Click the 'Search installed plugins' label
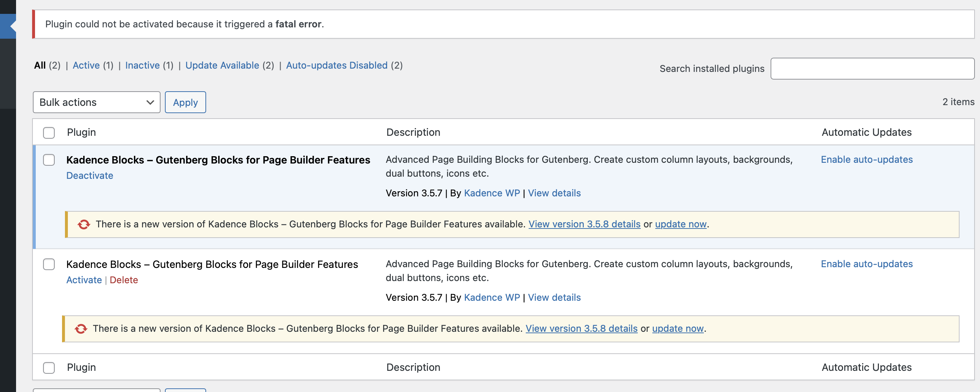The width and height of the screenshot is (980, 392). 712,69
